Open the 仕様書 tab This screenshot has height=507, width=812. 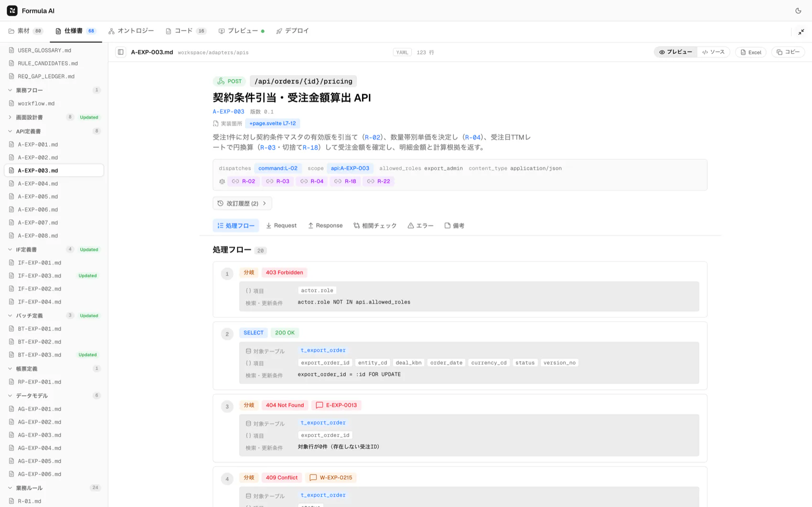[76, 31]
